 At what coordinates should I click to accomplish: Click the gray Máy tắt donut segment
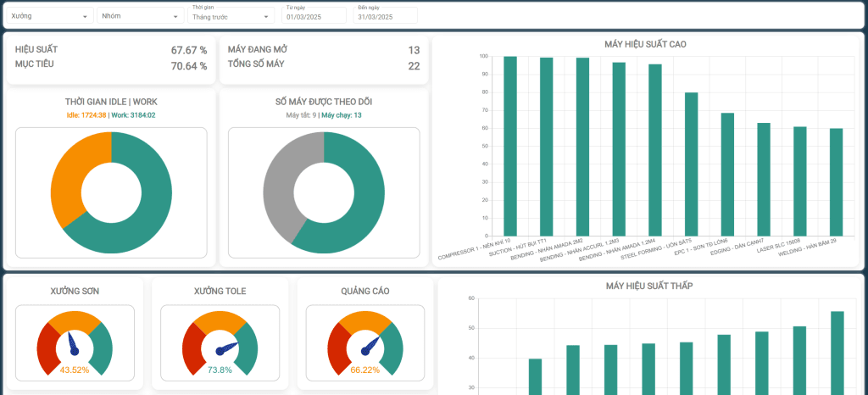[280, 182]
